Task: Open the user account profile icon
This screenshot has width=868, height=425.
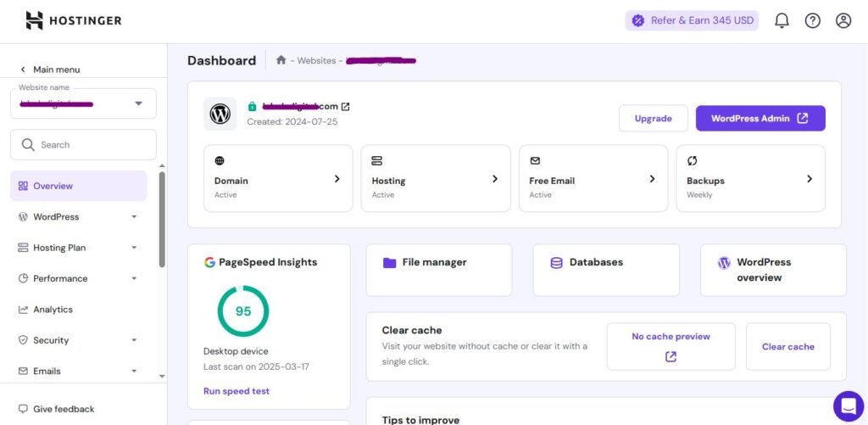Action: (x=843, y=20)
